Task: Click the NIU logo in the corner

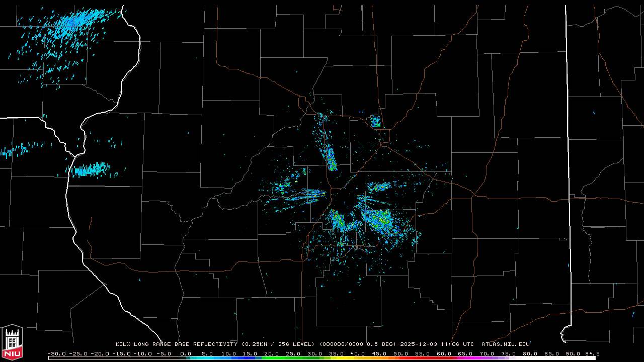Action: click(12, 342)
